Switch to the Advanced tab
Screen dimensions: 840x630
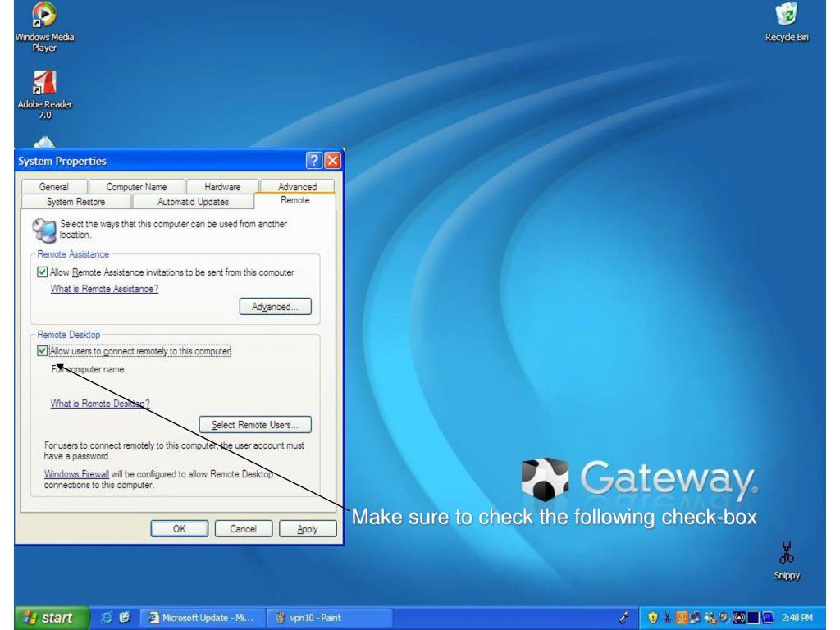tap(297, 186)
